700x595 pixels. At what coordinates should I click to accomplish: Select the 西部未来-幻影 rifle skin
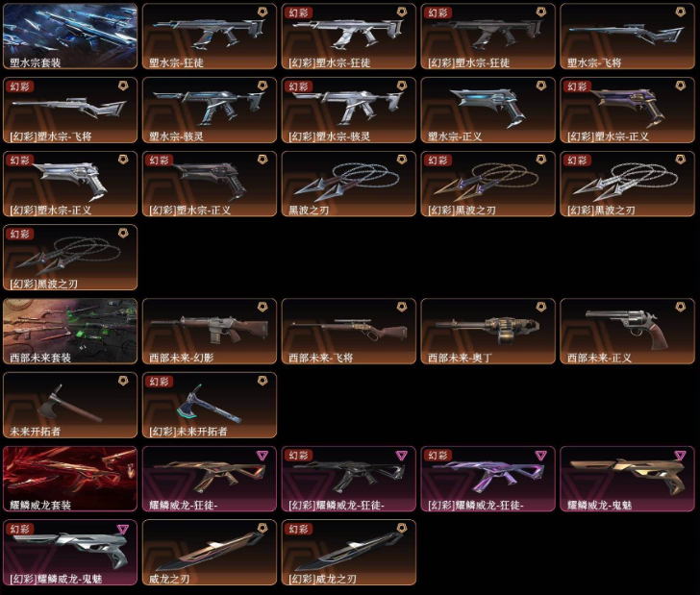pos(210,332)
